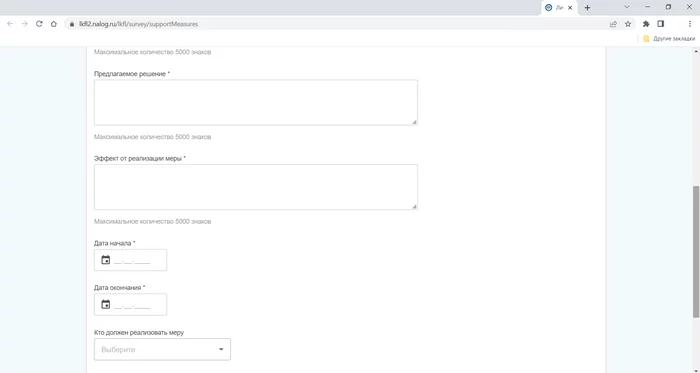This screenshot has width=700, height=373.
Task: Restore down the browser window
Action: (x=668, y=7)
